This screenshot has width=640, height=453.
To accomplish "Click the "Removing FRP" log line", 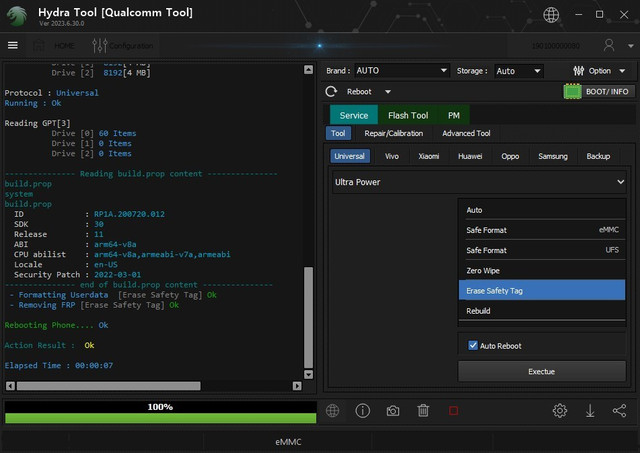I will click(94, 305).
